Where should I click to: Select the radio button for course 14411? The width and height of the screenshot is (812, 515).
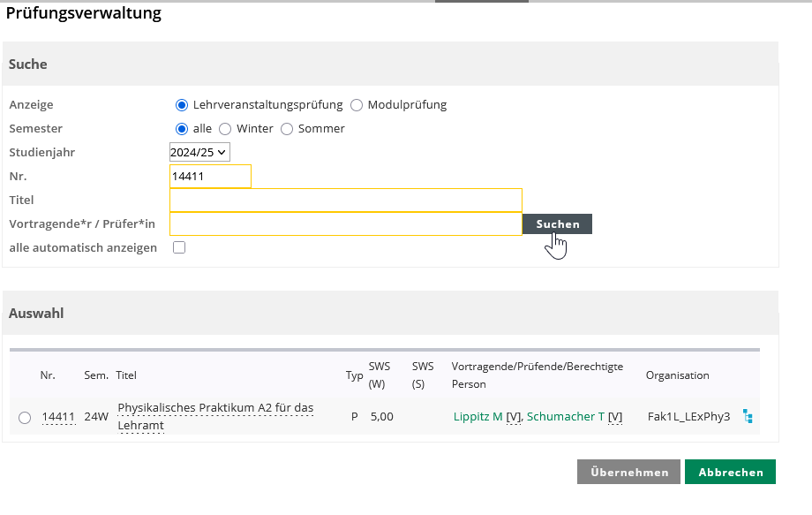click(x=24, y=417)
